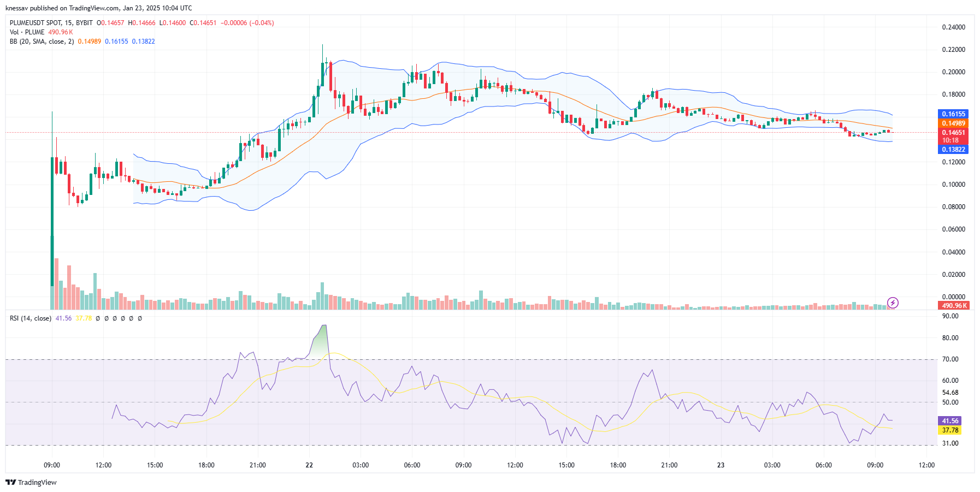This screenshot has width=980, height=492.
Task: Click the blue 0.13822 lower band price label
Action: click(x=953, y=150)
